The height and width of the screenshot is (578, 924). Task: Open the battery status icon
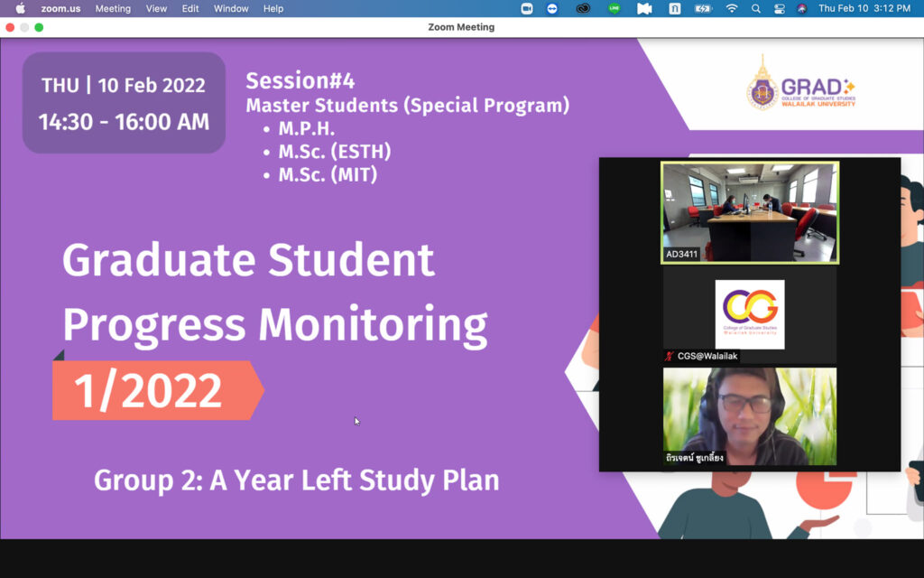703,8
